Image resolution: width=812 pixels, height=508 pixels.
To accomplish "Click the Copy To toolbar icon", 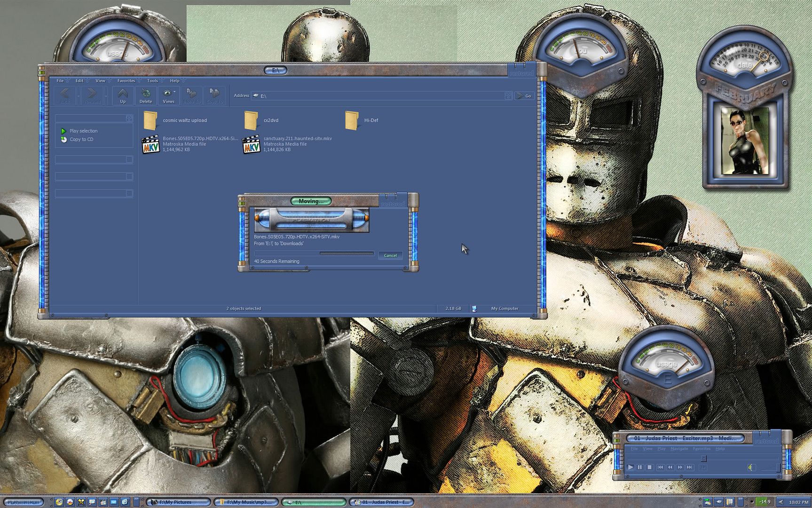I will 214,95.
